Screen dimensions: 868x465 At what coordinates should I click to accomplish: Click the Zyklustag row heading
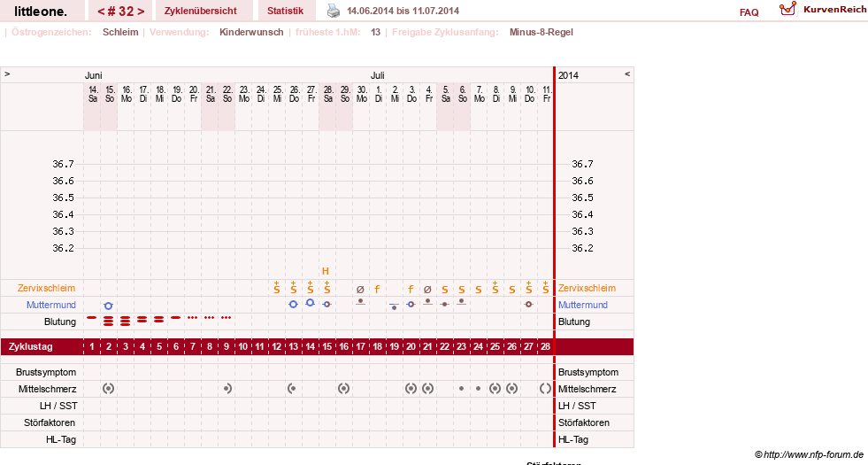pos(30,346)
